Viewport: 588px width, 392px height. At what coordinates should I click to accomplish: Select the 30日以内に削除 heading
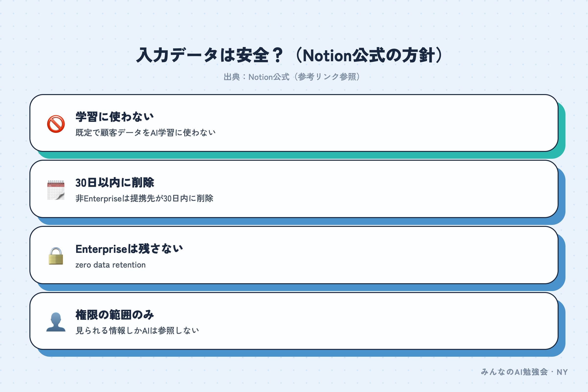[x=115, y=183]
